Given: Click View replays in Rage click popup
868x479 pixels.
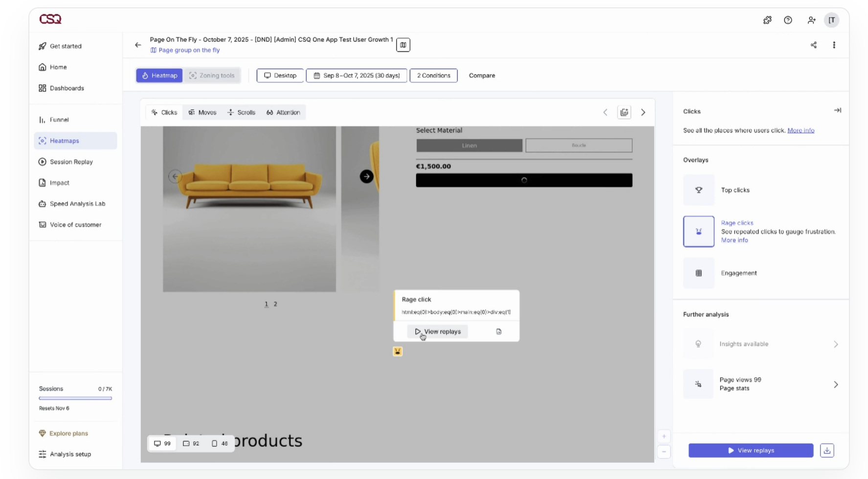Looking at the screenshot, I should 438,331.
